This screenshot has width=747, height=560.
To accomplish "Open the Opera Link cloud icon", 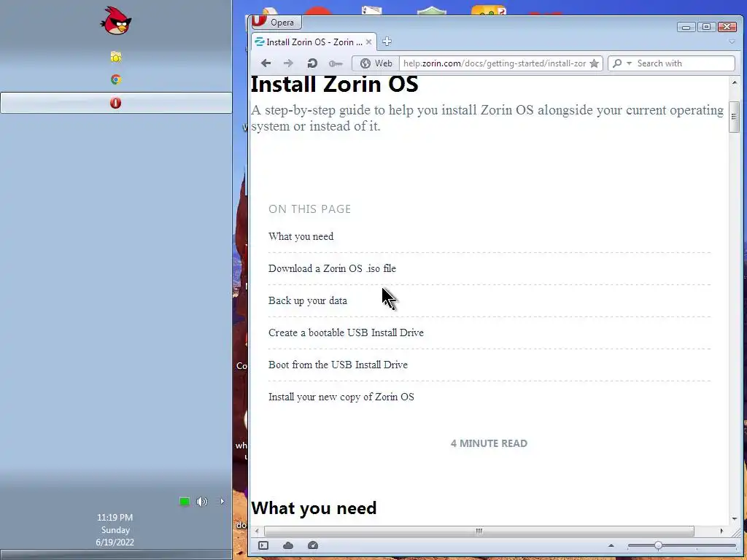I will [x=288, y=545].
